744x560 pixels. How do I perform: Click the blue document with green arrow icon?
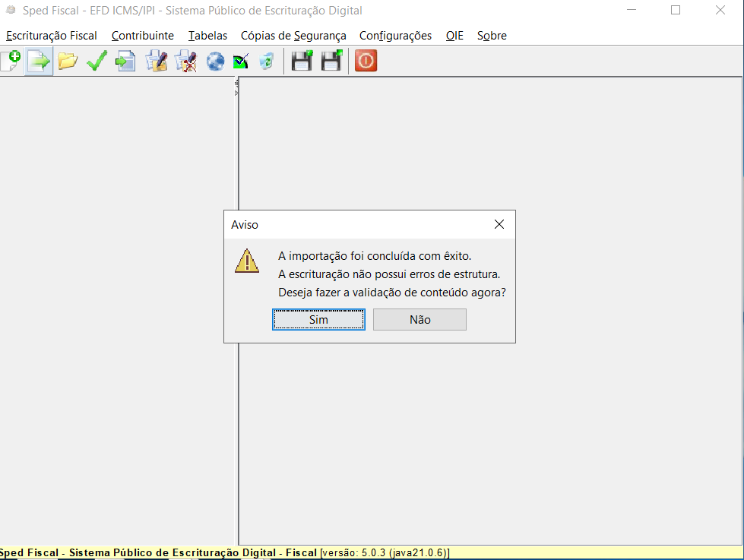tap(125, 61)
